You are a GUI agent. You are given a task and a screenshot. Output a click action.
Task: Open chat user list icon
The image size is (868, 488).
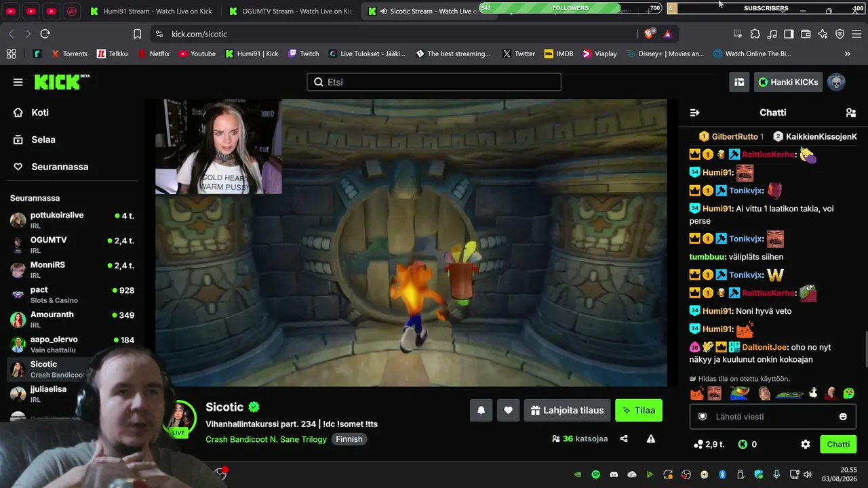tap(850, 113)
